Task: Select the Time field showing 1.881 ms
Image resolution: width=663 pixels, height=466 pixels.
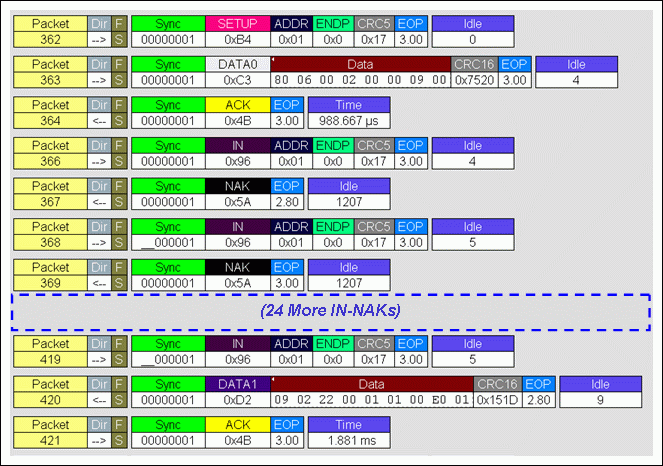Action: (x=348, y=432)
